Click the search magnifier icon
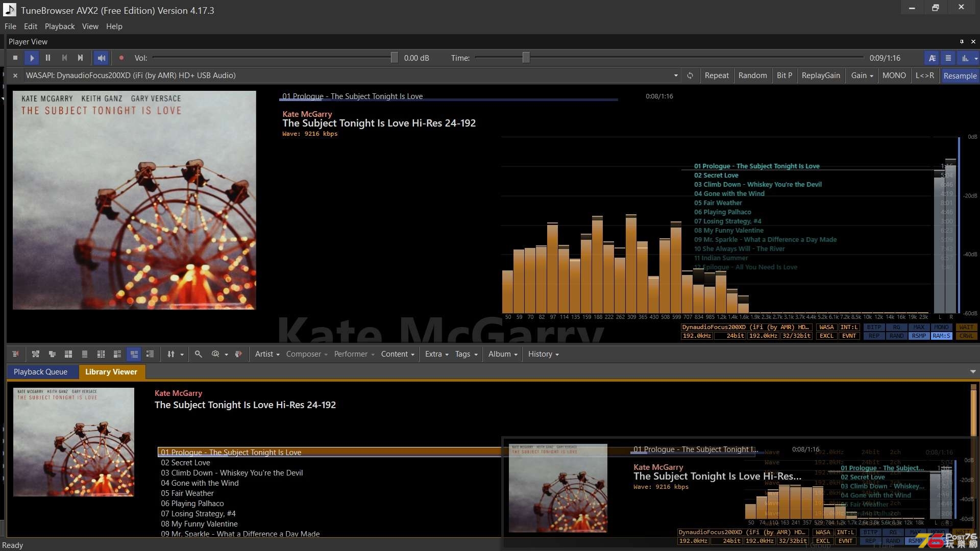 point(199,354)
